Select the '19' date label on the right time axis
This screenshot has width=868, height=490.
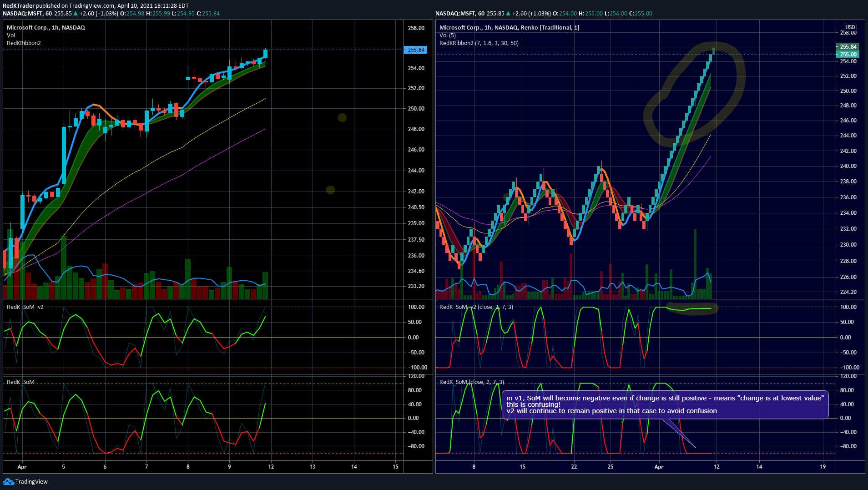(823, 467)
